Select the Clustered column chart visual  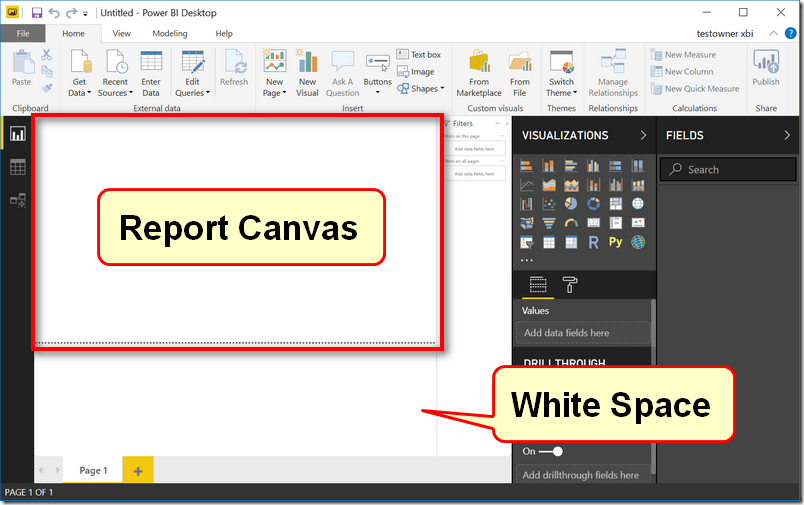click(593, 166)
